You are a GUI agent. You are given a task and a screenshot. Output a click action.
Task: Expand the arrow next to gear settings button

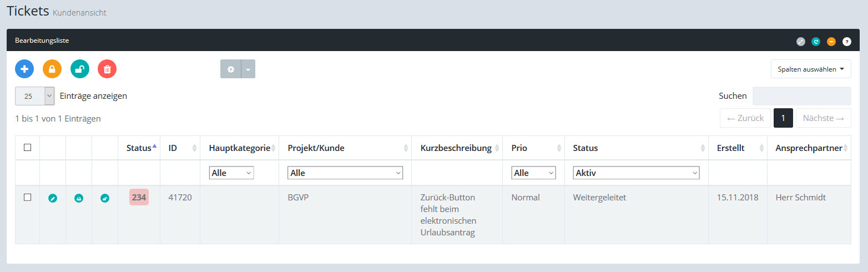tap(248, 69)
